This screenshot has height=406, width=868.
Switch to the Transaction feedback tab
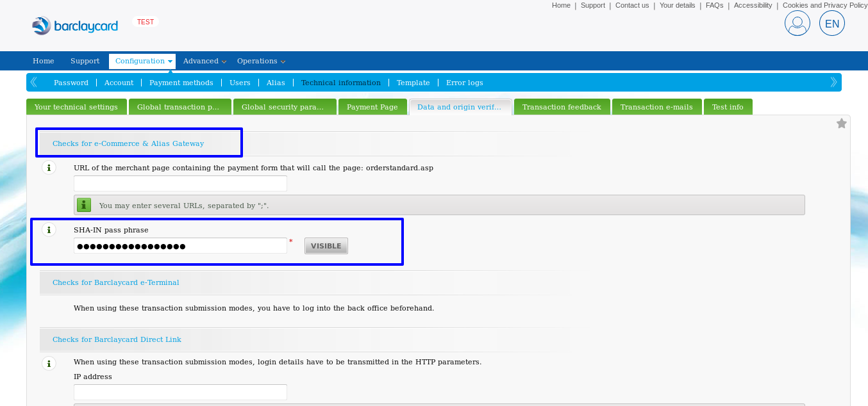click(x=562, y=106)
